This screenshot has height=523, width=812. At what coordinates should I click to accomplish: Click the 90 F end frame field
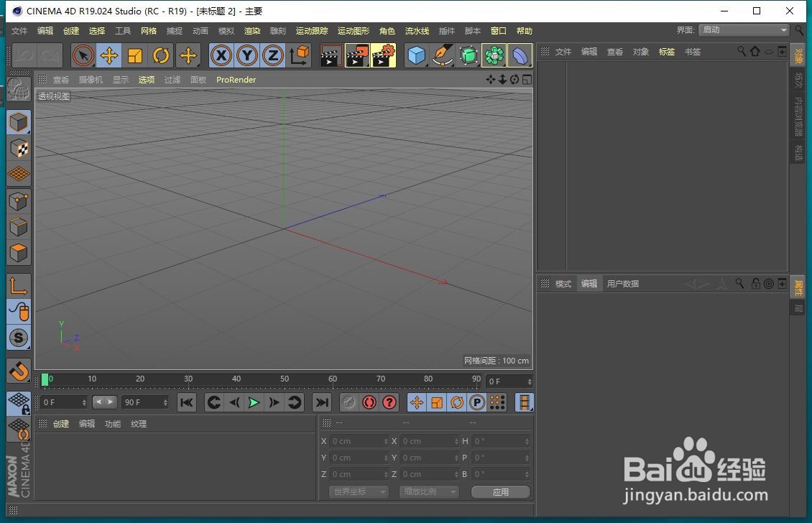pos(146,402)
